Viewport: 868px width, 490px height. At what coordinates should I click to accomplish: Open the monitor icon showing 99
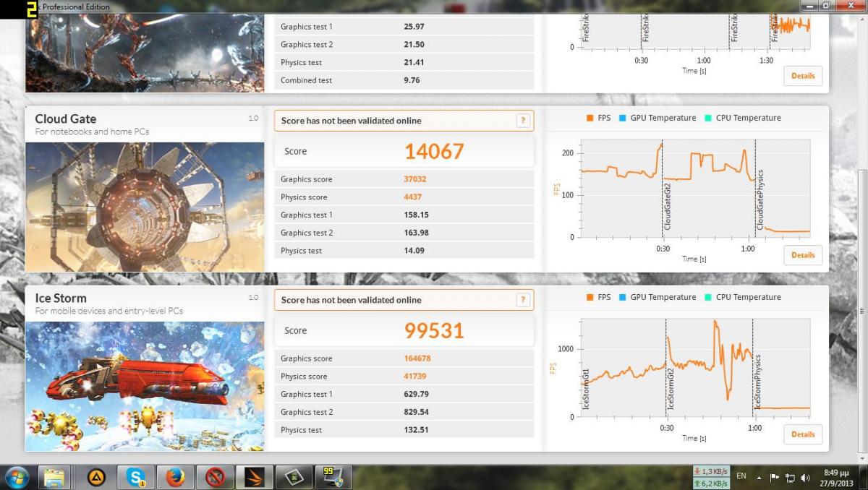(x=334, y=477)
